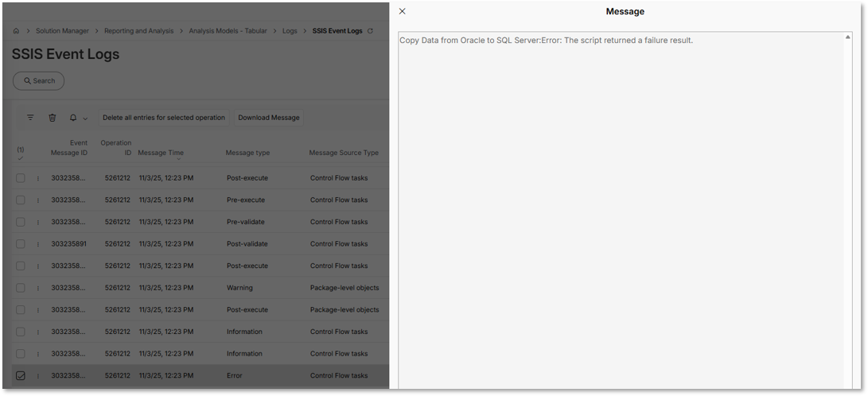Refresh the SSIS Event Logs page icon
The image size is (868, 396).
[370, 31]
